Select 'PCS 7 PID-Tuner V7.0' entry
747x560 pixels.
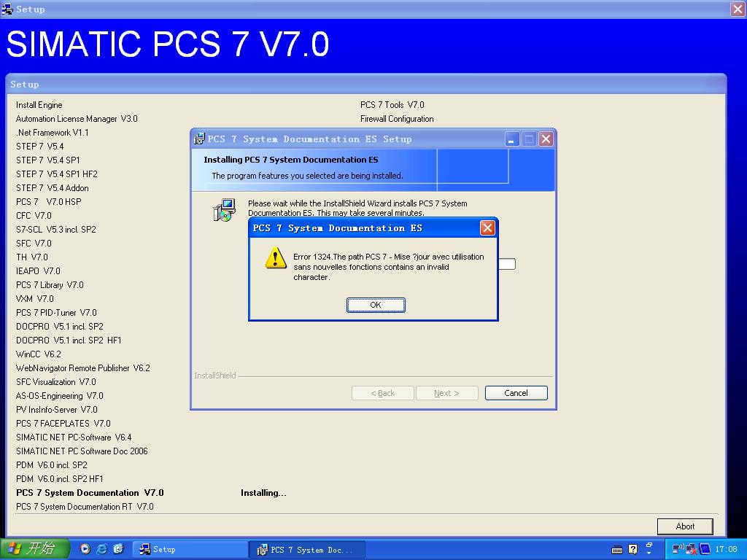coord(56,312)
